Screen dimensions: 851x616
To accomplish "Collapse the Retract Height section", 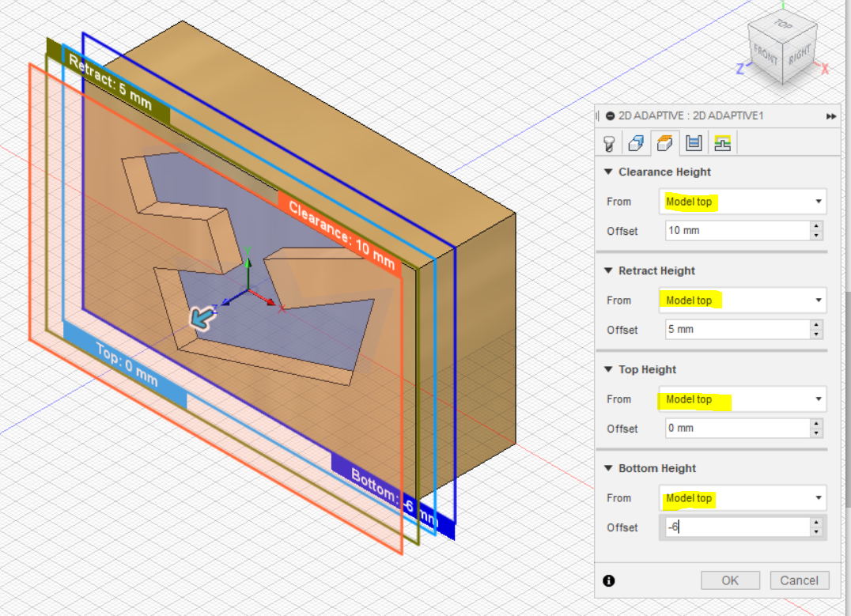I will (608, 270).
